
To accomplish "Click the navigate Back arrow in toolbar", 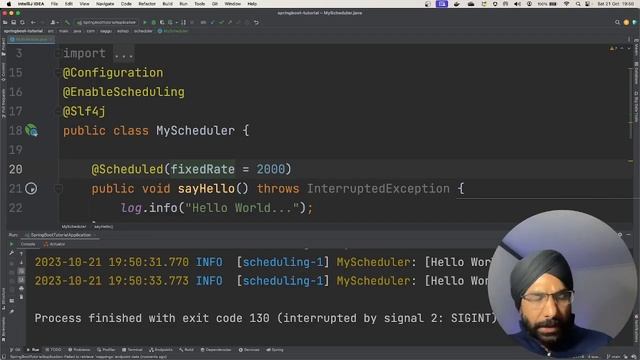I will pyautogui.click(x=33, y=22).
